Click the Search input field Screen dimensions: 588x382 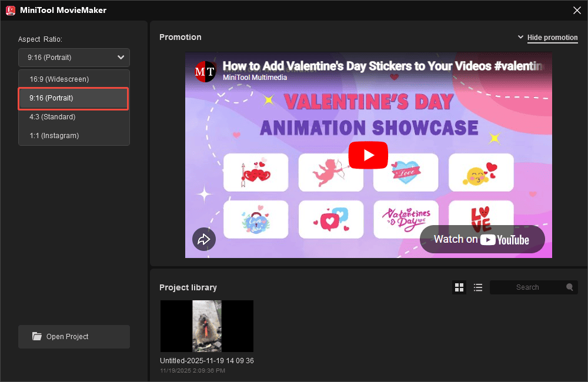click(x=529, y=287)
